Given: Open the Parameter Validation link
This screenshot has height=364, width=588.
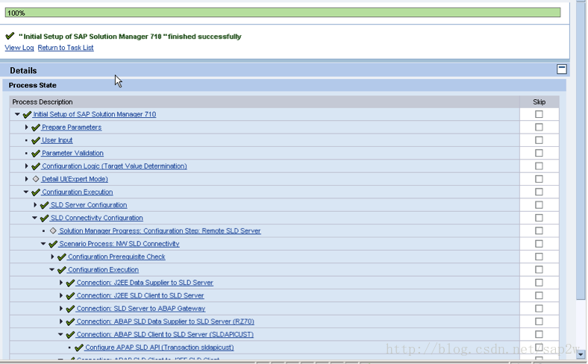Looking at the screenshot, I should pyautogui.click(x=72, y=153).
